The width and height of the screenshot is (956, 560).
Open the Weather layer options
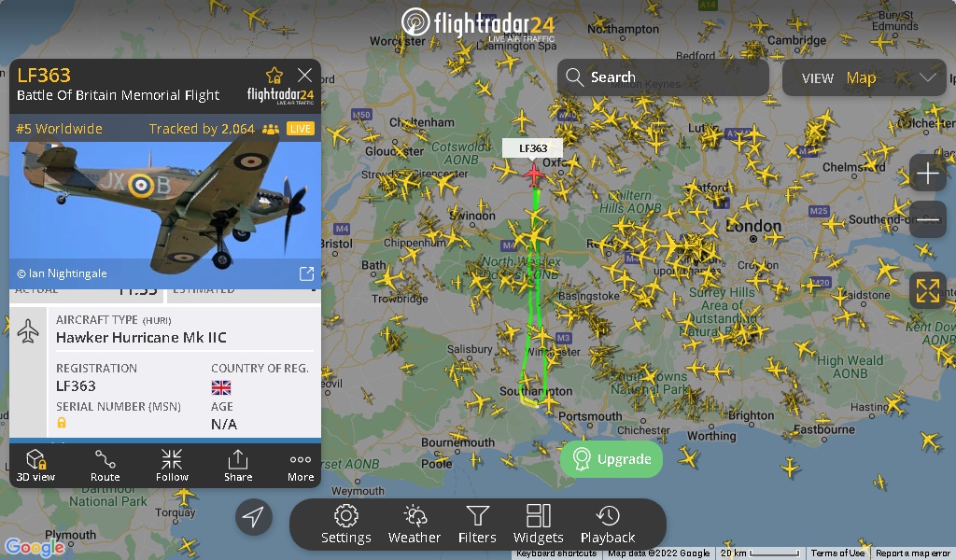click(415, 524)
